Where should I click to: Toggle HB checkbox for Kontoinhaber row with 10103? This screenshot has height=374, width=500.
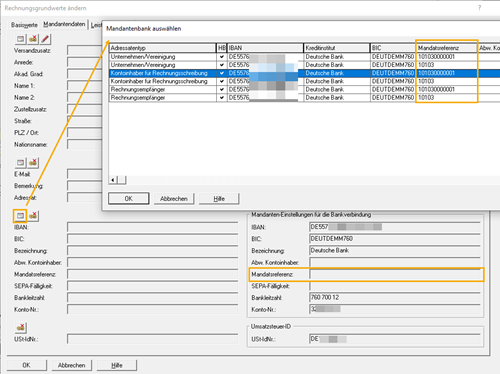[222, 81]
